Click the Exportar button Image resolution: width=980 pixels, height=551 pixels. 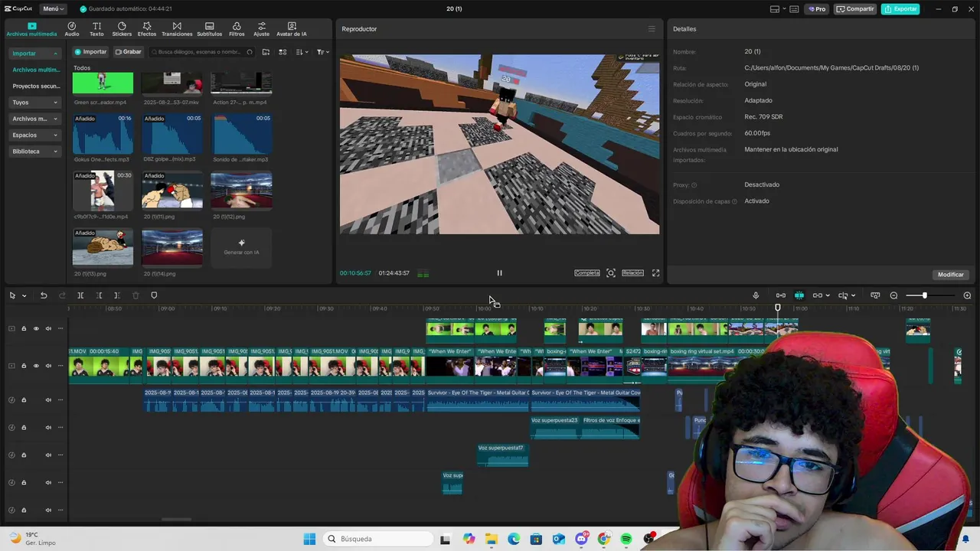(x=900, y=9)
